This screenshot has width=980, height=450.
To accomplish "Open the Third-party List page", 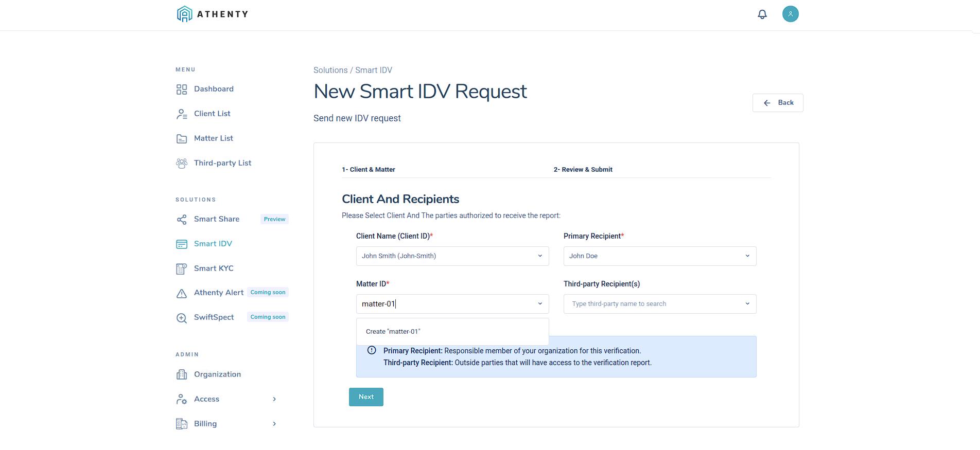I will click(222, 163).
